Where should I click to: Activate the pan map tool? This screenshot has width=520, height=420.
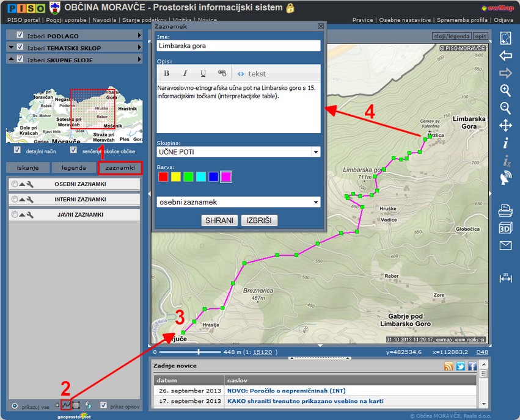pos(505,126)
